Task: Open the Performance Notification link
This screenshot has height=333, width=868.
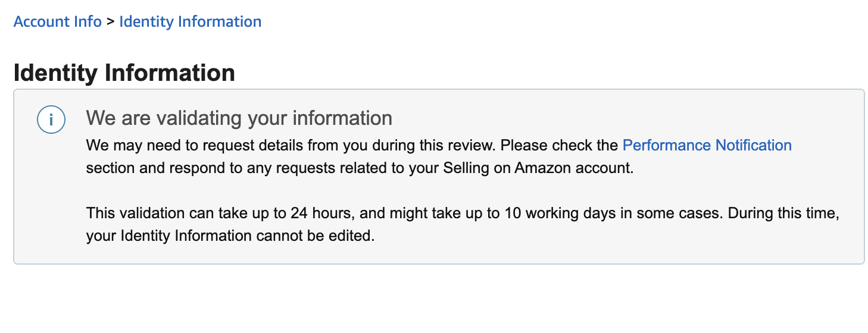Action: [707, 145]
